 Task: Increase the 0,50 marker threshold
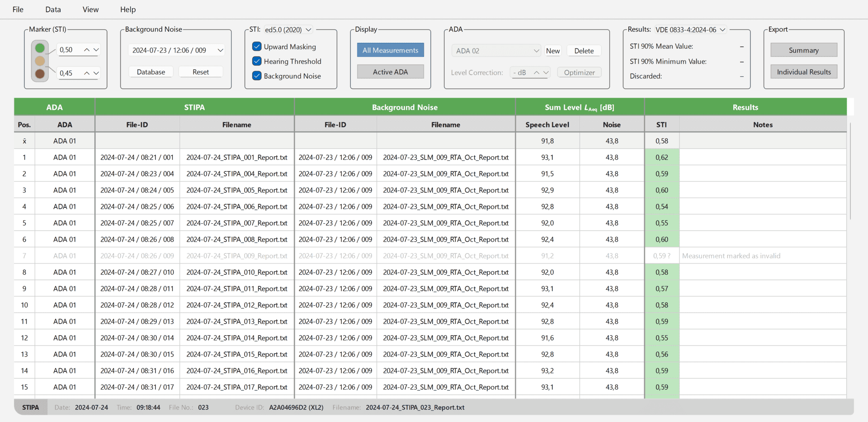click(x=86, y=50)
